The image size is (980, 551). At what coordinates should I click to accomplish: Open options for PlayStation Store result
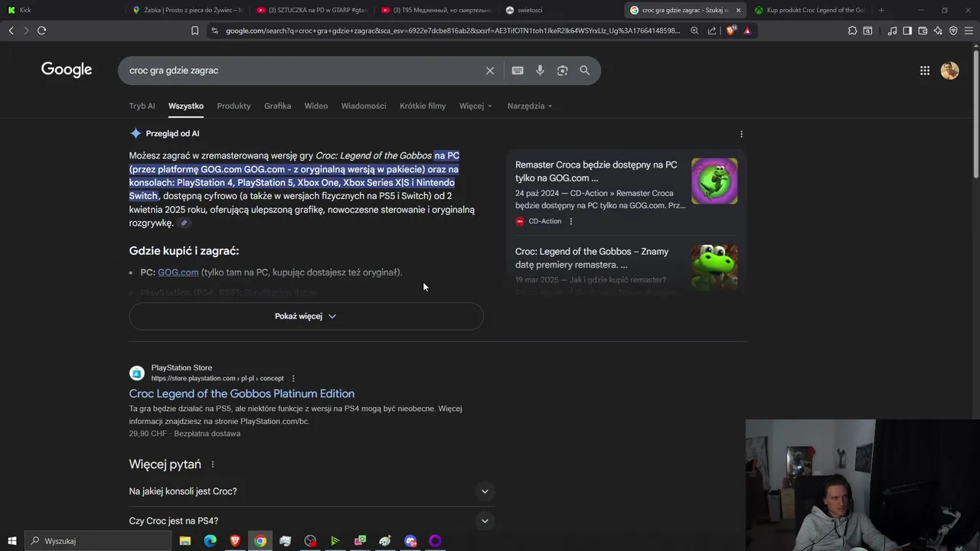(x=293, y=378)
